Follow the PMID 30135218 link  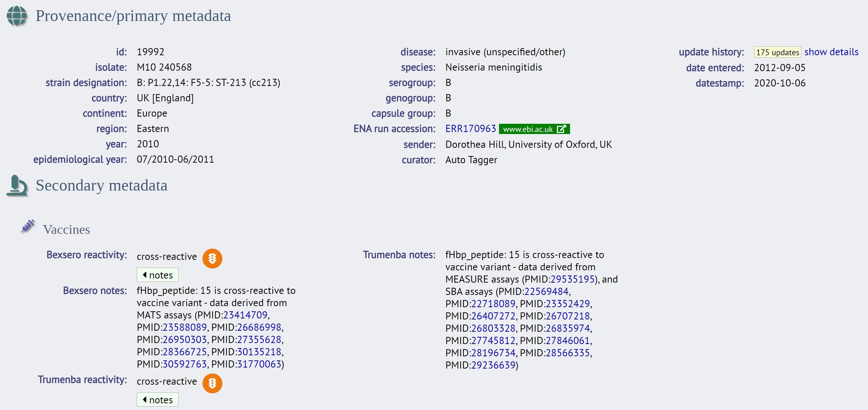[x=259, y=352]
